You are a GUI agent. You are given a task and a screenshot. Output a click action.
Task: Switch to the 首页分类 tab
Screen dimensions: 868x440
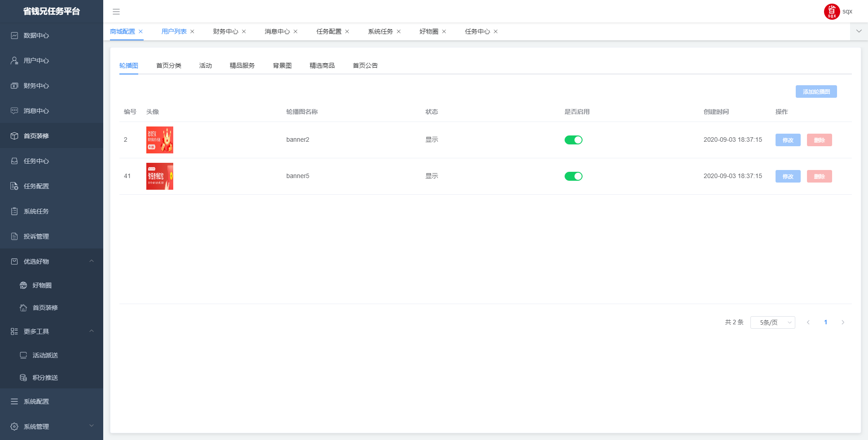tap(169, 65)
